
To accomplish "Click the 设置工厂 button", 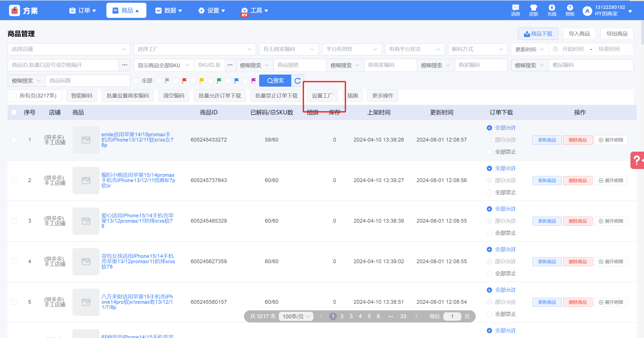I will click(x=322, y=96).
